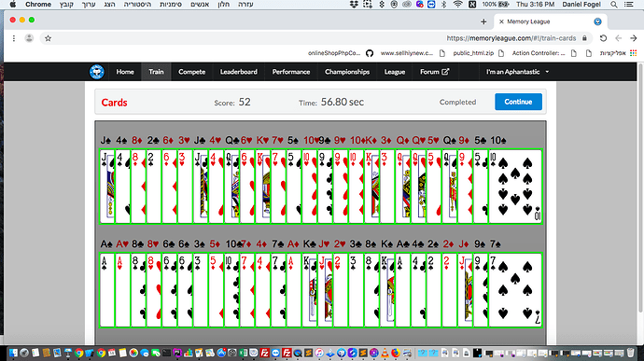Open Spotlight search magnifier in menu bar
644x361 pixels.
(613, 5)
